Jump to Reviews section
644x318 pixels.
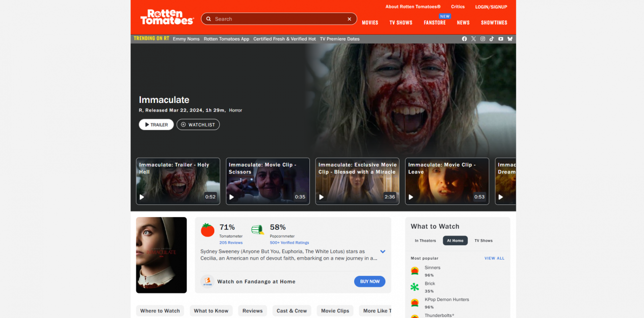pos(253,311)
